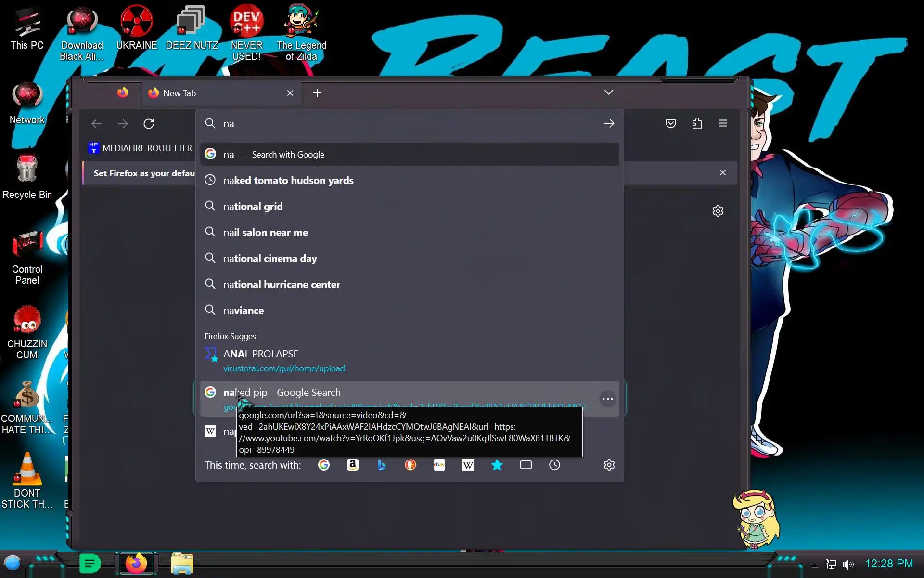Expand the list all tabs chevron

[x=608, y=92]
